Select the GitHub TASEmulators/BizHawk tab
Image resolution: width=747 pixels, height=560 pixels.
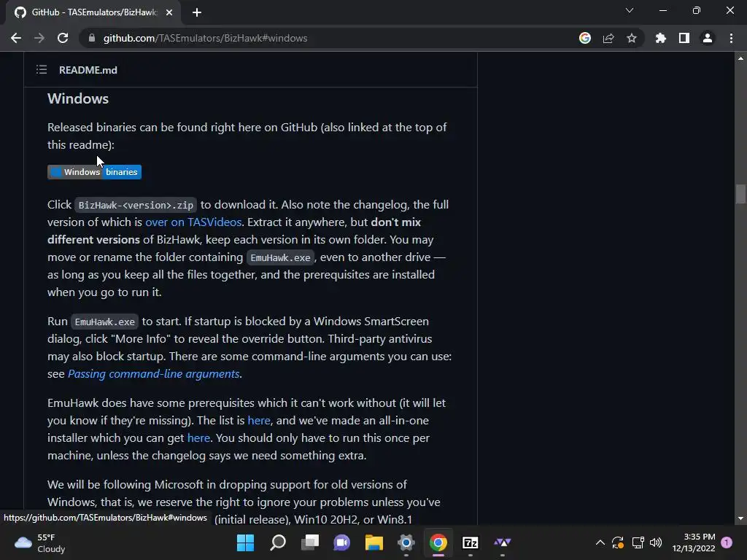(x=93, y=12)
